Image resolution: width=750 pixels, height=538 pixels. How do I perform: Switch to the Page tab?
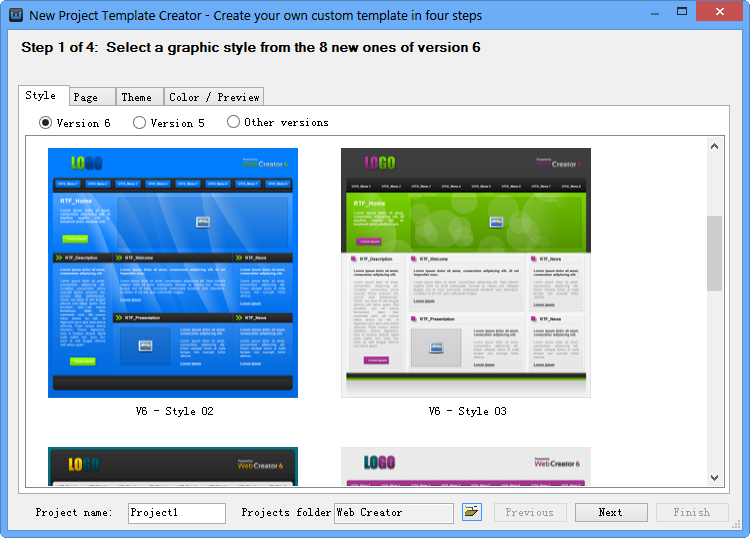(x=92, y=97)
